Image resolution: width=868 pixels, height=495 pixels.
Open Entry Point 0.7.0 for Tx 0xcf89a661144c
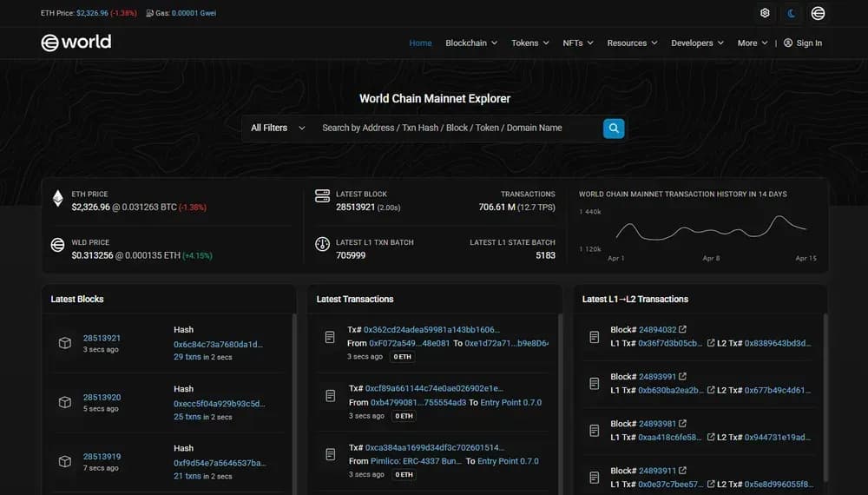(511, 403)
